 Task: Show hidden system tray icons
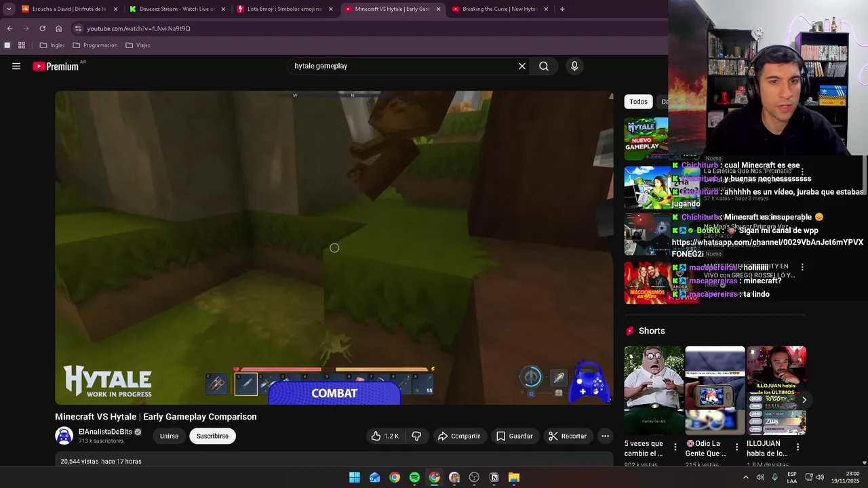(745, 477)
